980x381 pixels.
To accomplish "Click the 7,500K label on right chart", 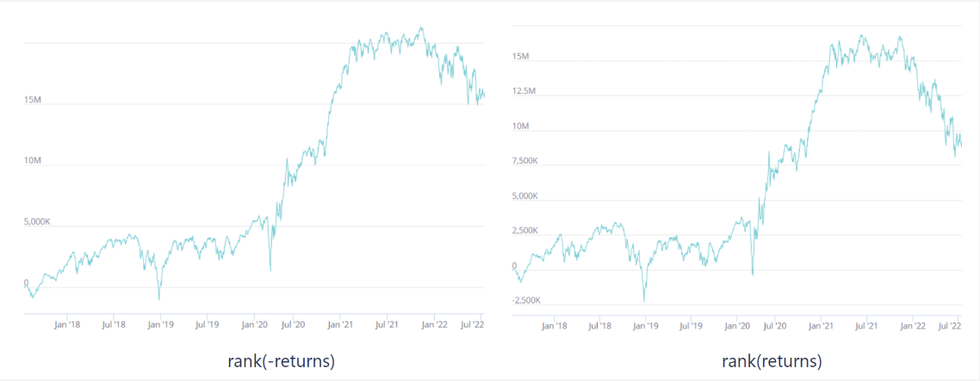I will click(x=524, y=161).
